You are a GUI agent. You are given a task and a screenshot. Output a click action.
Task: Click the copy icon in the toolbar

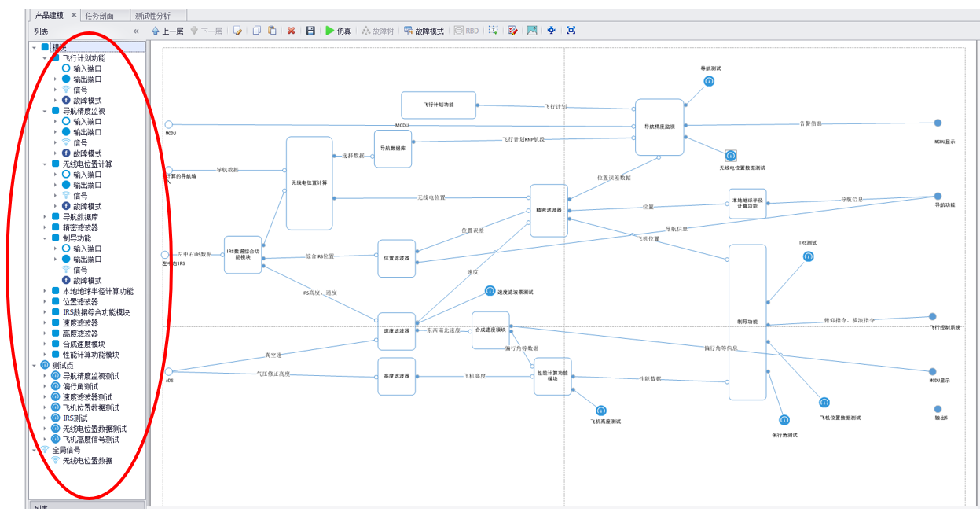click(x=257, y=31)
